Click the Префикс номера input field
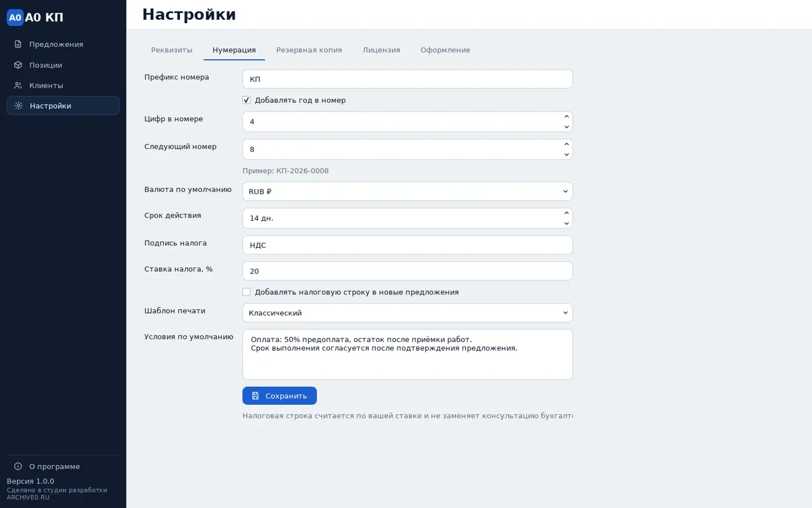812x508 pixels. coord(407,80)
